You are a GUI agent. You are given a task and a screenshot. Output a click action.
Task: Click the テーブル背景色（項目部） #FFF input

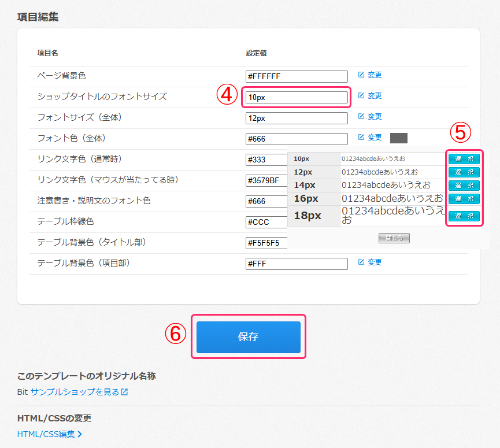(x=297, y=264)
